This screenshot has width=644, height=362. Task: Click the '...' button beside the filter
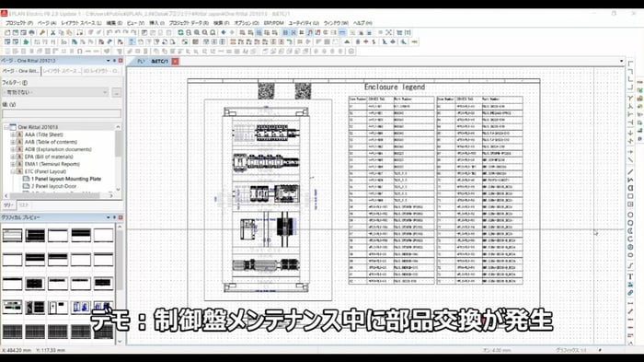(x=117, y=92)
